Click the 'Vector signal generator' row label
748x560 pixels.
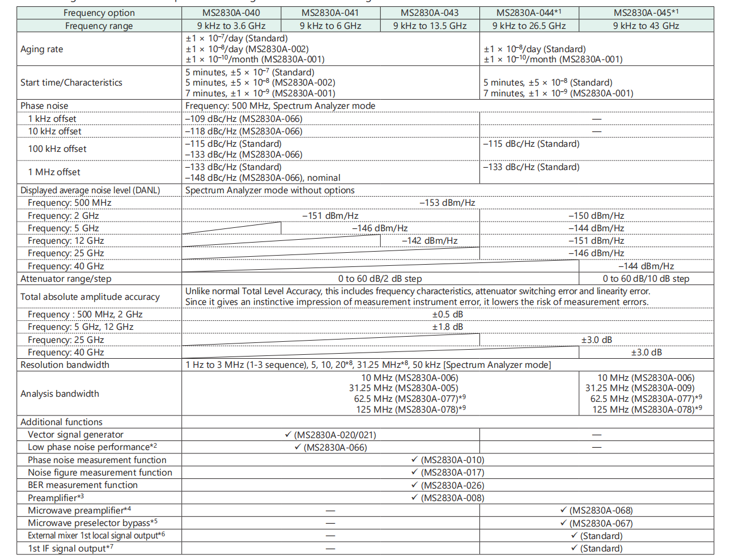(75, 435)
